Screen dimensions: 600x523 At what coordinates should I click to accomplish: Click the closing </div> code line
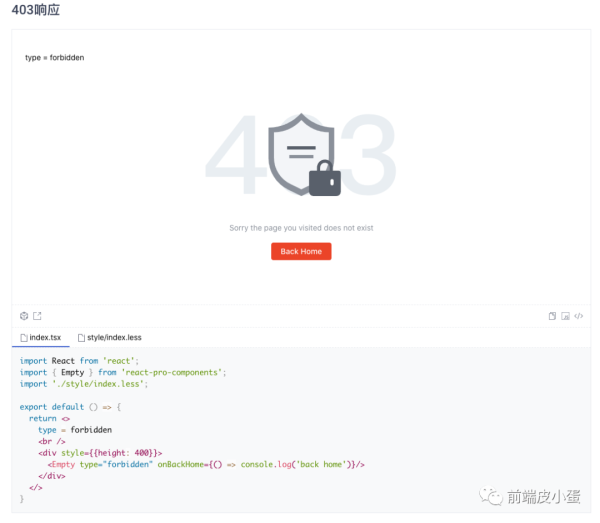coord(52,476)
